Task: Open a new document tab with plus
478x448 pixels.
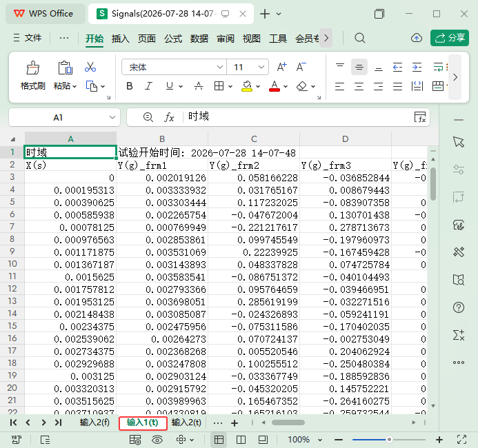Action: [265, 14]
